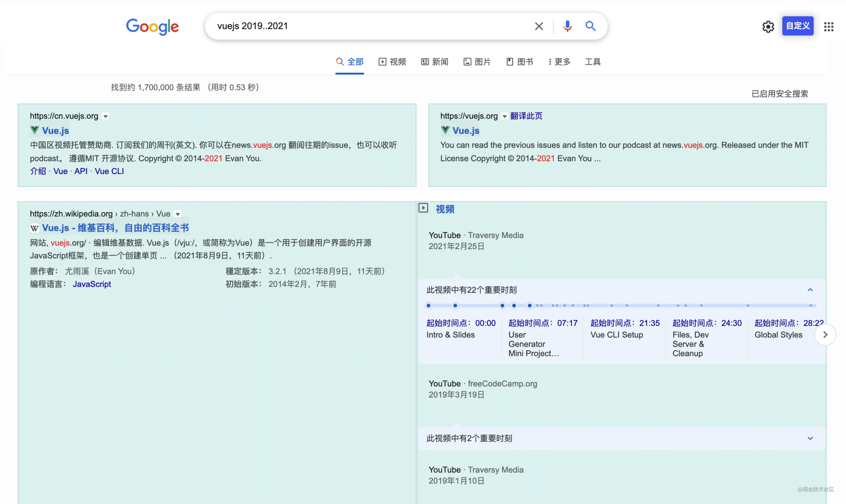Viewport: 846px width, 504px height.
Task: Jump to 07:17 User Generator moment
Action: (543, 338)
